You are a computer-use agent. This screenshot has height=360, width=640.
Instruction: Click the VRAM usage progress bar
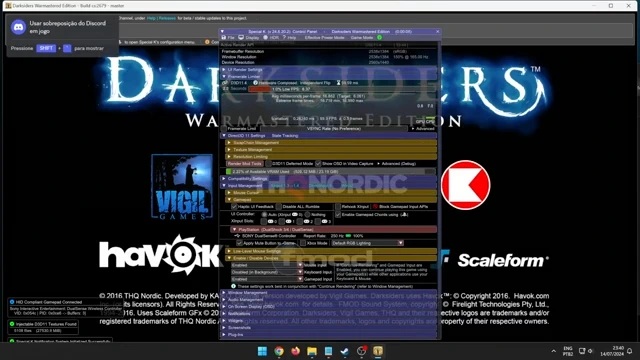tap(331, 172)
